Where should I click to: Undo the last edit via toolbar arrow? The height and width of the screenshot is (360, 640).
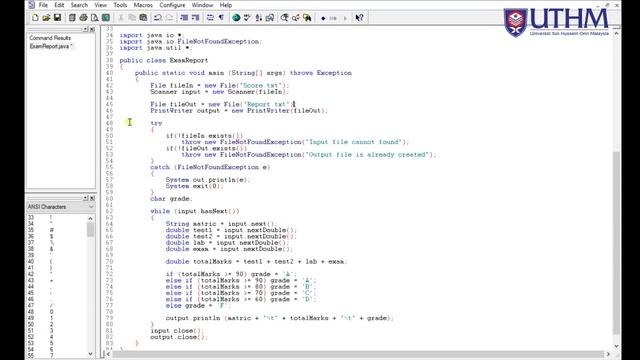(158, 18)
